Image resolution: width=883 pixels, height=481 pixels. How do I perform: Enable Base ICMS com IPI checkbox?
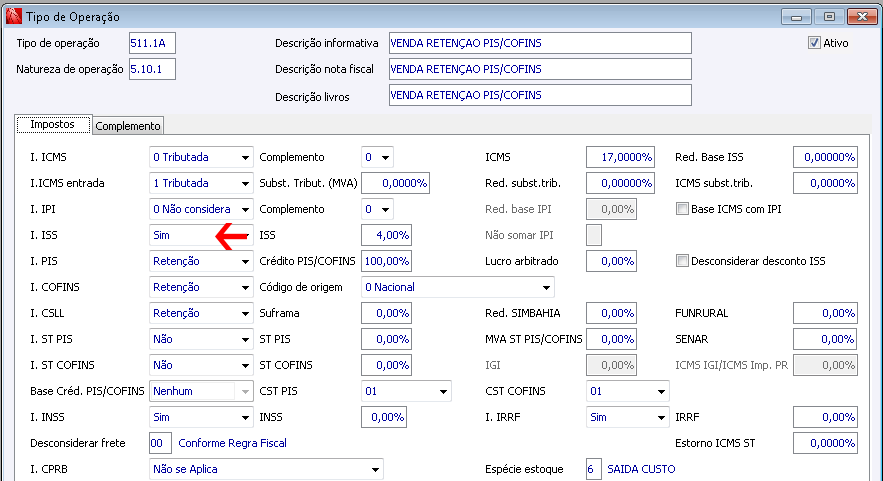click(682, 209)
